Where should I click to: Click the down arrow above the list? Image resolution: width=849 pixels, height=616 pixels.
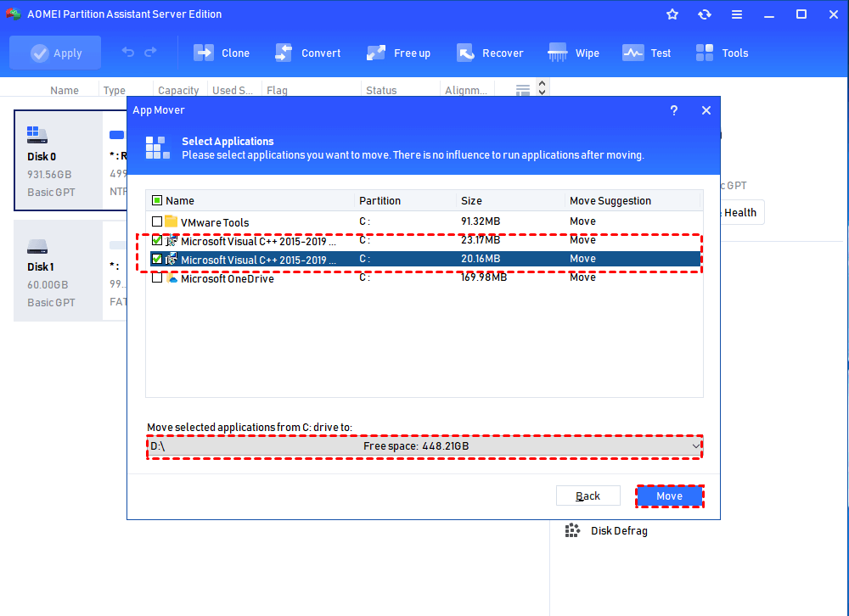click(x=542, y=92)
